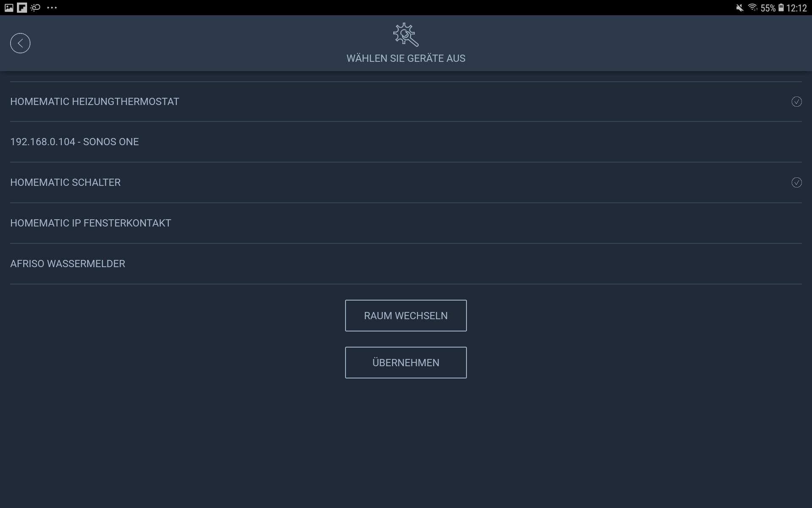Tap the muted sound status icon
Image resolution: width=812 pixels, height=508 pixels.
(x=739, y=8)
